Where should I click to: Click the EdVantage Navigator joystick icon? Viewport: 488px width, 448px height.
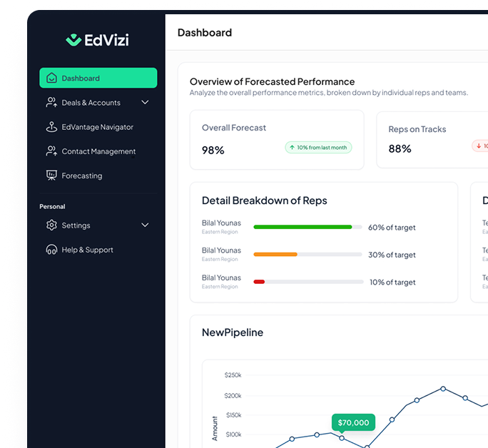tap(51, 127)
